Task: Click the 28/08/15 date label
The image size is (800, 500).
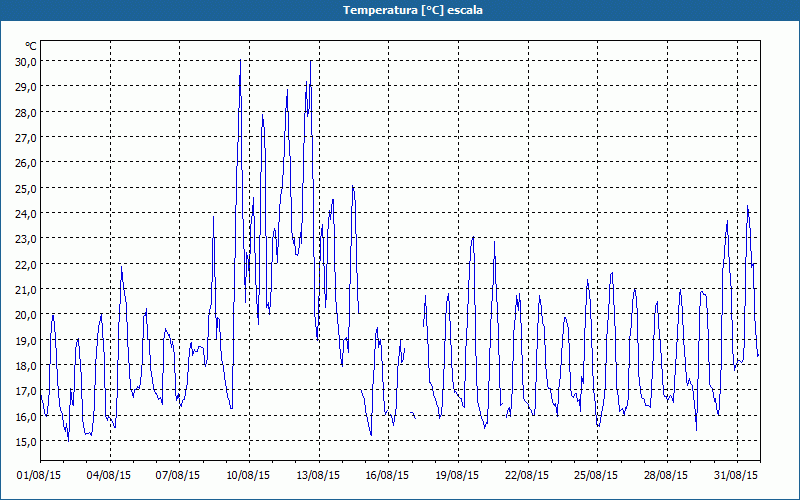Action: click(x=666, y=475)
